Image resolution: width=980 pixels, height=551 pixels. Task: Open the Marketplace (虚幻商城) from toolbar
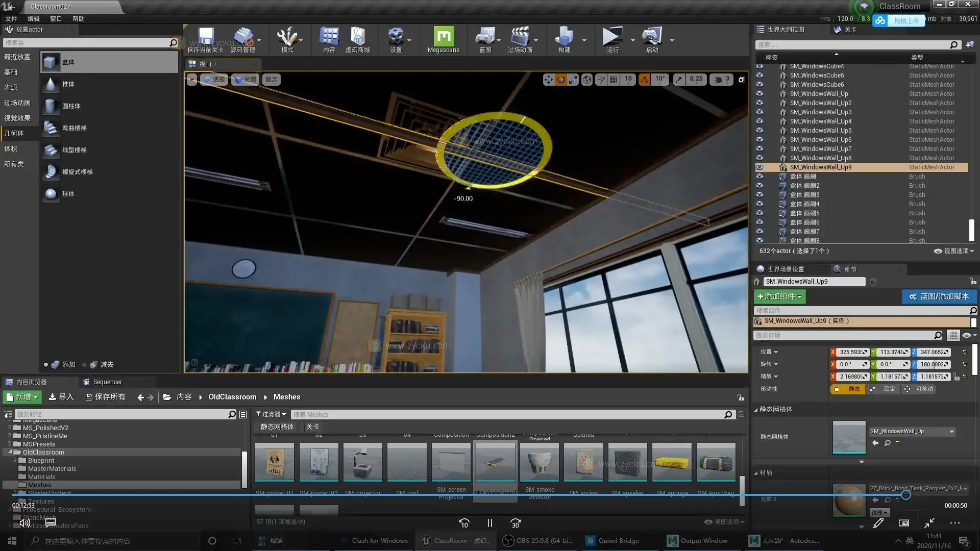(x=358, y=40)
